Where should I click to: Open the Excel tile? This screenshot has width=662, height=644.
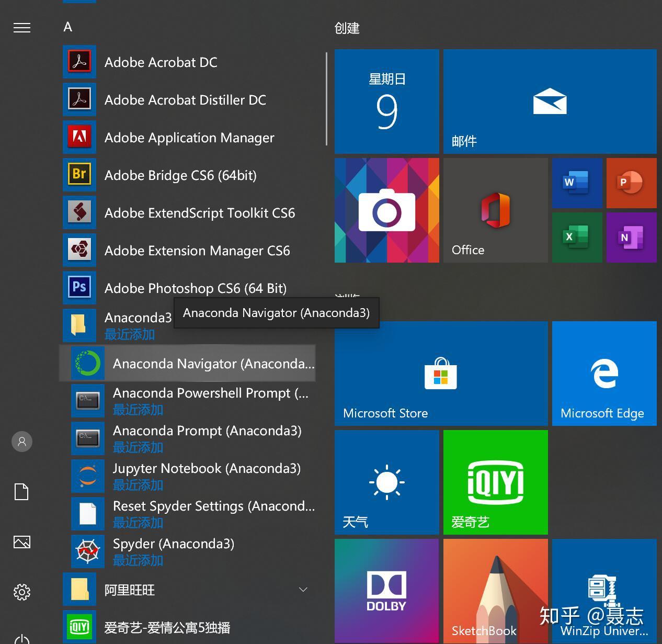(577, 238)
